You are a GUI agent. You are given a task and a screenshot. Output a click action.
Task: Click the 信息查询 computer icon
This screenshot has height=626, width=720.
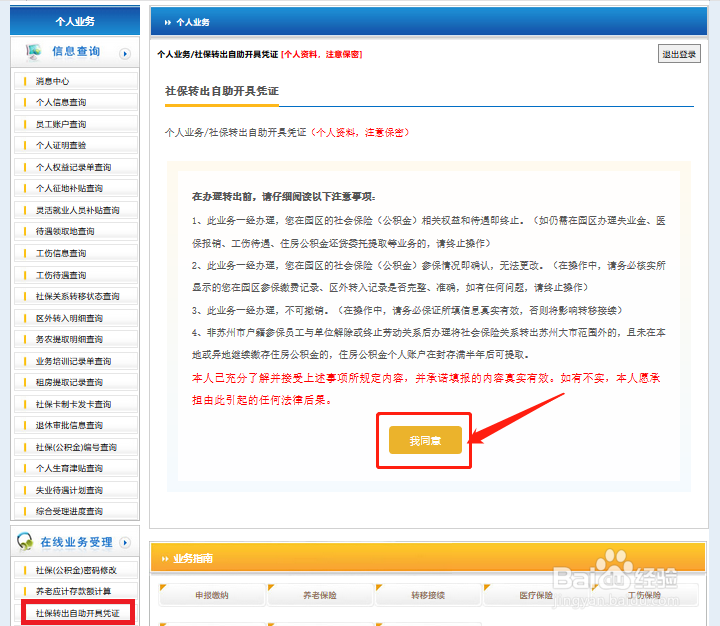[x=33, y=51]
